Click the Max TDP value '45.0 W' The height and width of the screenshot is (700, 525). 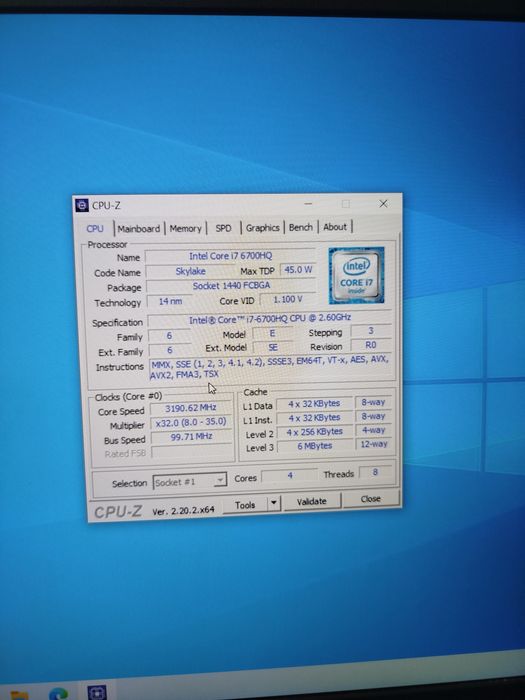tap(298, 270)
